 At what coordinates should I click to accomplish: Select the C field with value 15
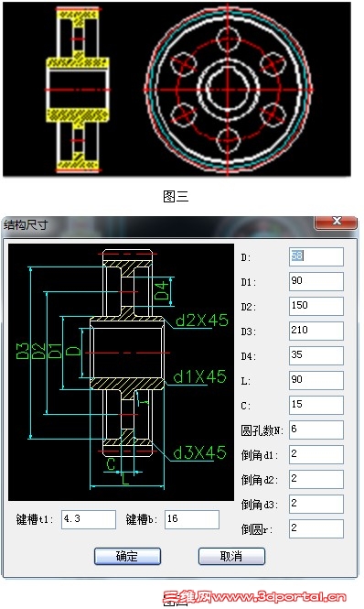pos(316,405)
